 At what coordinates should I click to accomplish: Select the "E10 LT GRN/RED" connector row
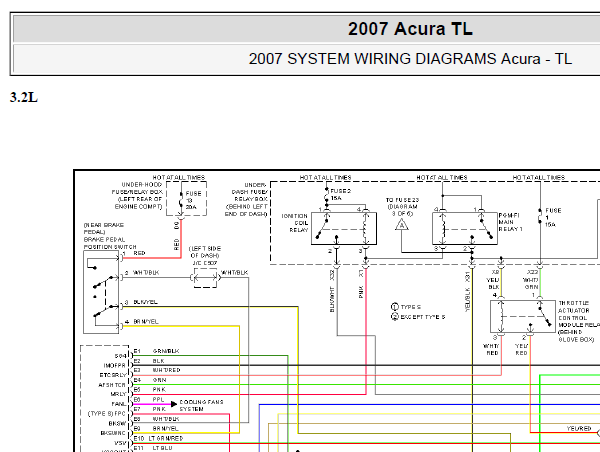(158, 439)
